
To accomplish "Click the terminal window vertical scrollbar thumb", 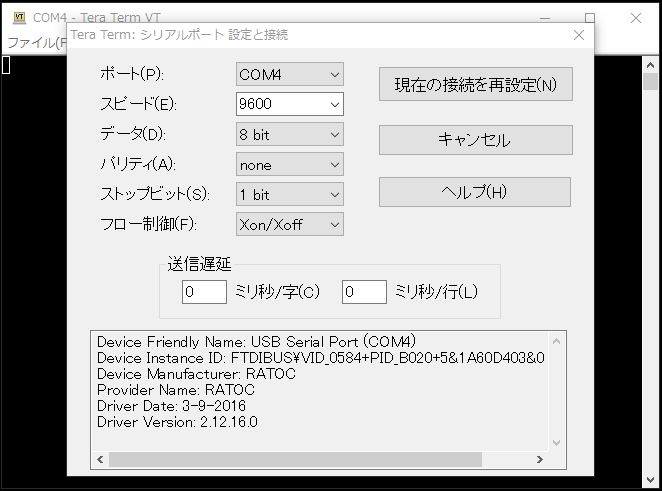I will [x=651, y=81].
